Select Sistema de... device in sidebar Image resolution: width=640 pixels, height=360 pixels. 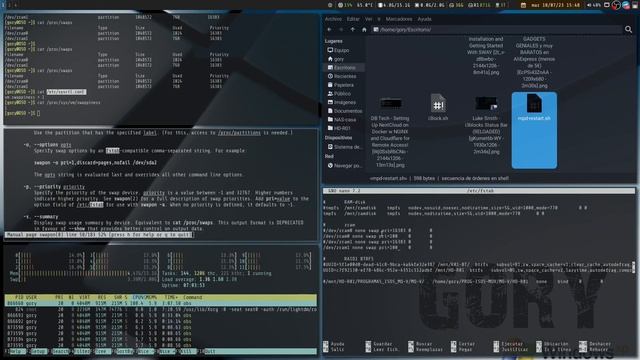pyautogui.click(x=344, y=147)
